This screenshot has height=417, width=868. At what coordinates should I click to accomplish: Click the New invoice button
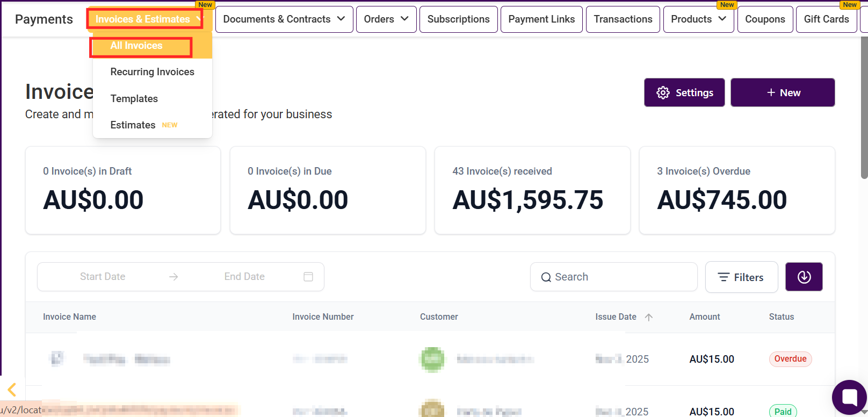[783, 92]
